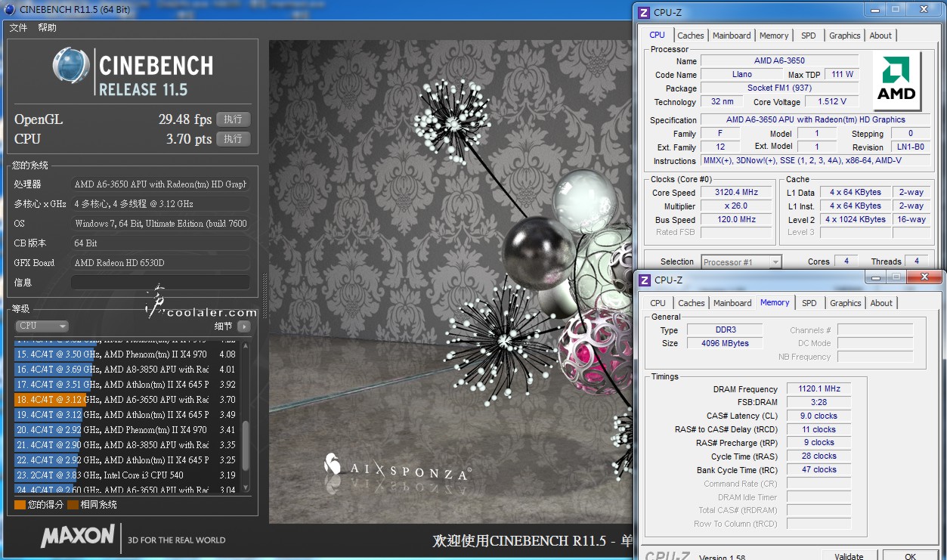Open the Processor #1 selection dropdown
The width and height of the screenshot is (947, 560).
click(x=741, y=262)
